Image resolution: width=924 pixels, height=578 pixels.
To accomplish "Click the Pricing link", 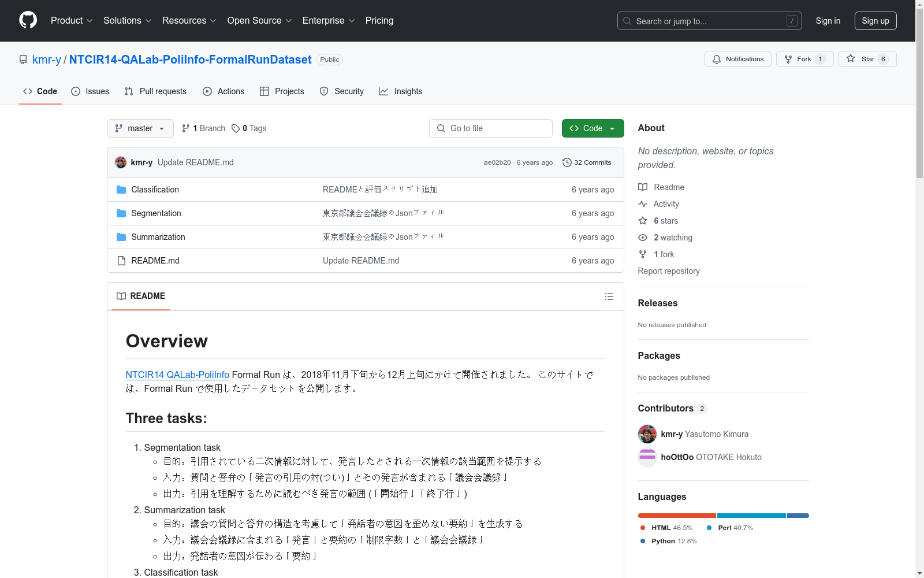I will coord(379,20).
